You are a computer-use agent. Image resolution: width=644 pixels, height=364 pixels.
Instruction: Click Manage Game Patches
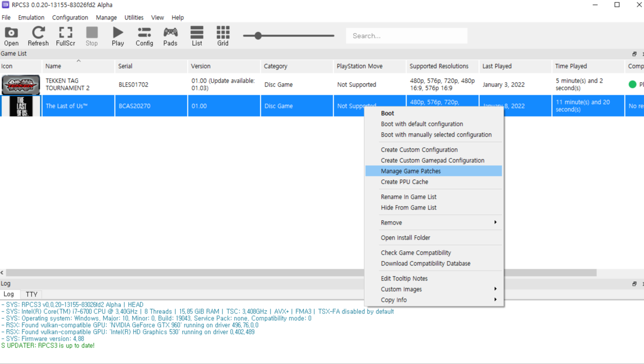click(434, 171)
